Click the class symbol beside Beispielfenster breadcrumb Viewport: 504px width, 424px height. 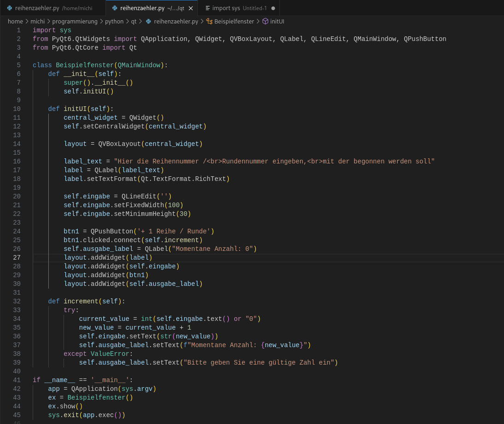[209, 21]
